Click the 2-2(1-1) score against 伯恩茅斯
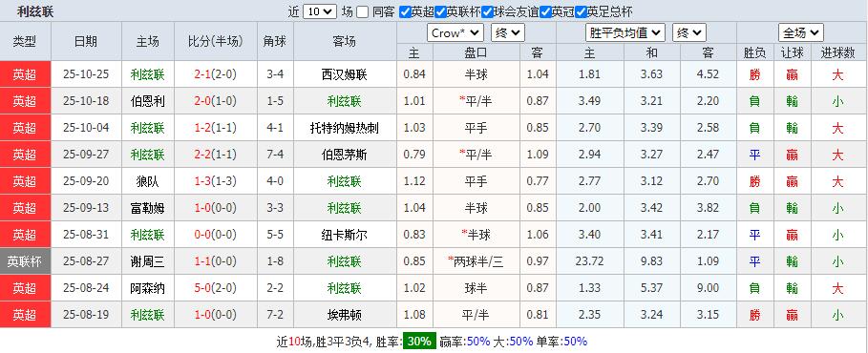The image size is (868, 353). [216, 155]
